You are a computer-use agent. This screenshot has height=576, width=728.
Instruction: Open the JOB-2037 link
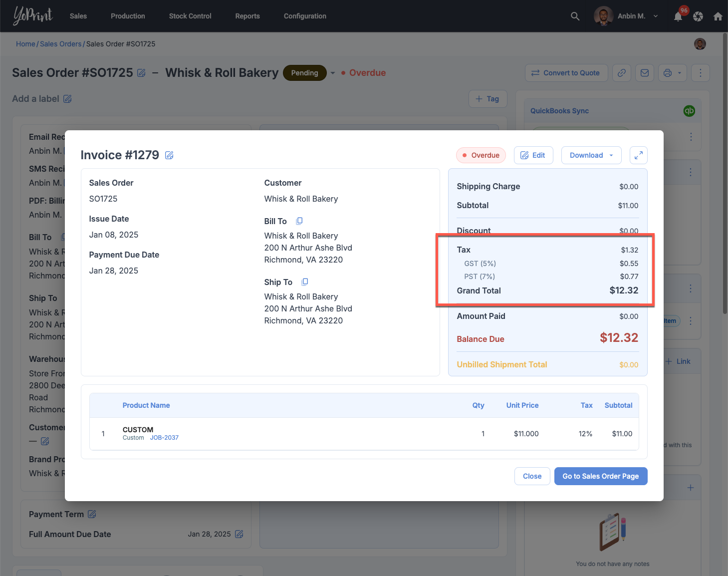point(164,438)
